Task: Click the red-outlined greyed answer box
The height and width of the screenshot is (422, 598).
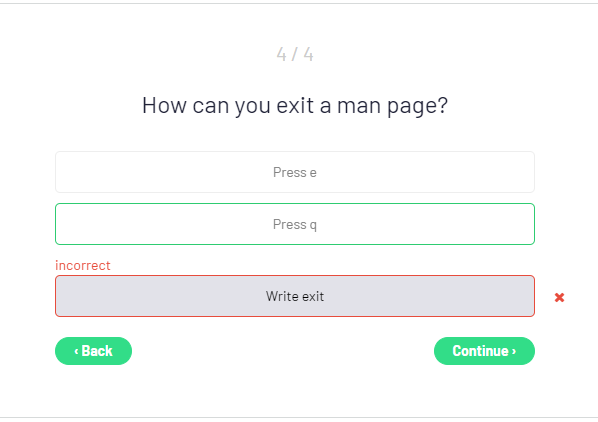Action: (295, 296)
